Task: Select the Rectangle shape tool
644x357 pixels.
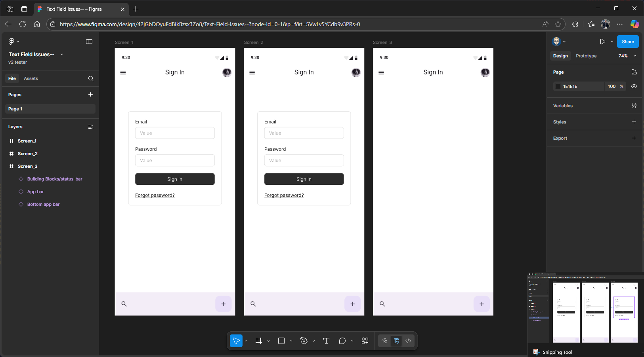Action: 281,341
